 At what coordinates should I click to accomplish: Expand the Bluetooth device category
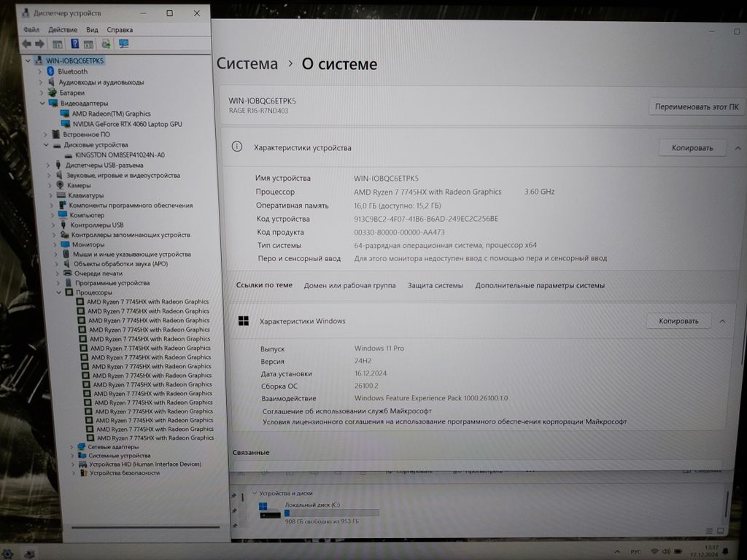point(41,71)
